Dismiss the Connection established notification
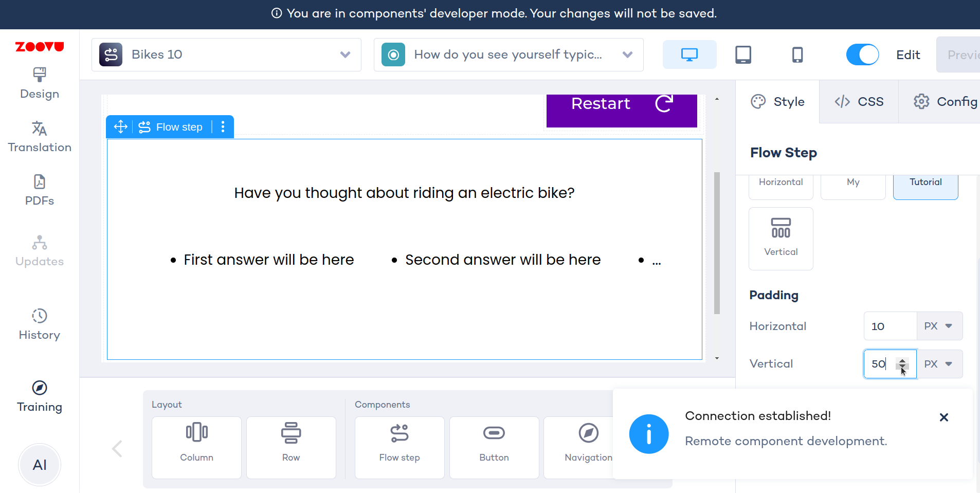This screenshot has height=493, width=980. [x=943, y=417]
